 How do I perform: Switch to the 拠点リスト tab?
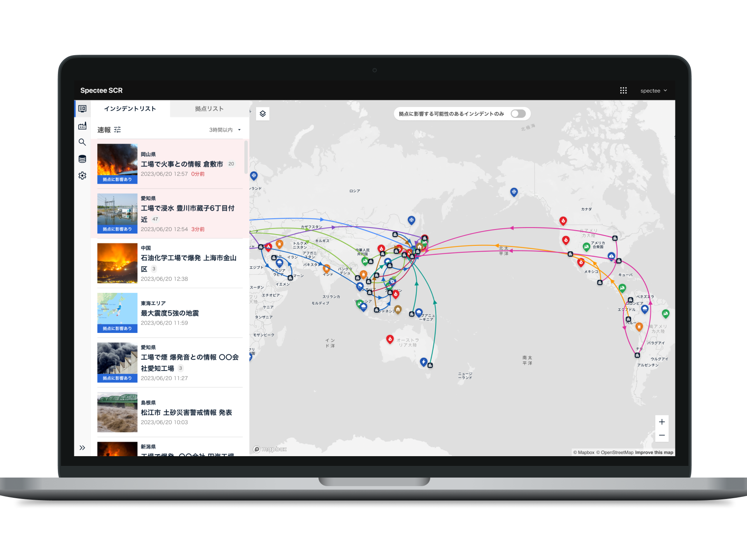pyautogui.click(x=209, y=108)
